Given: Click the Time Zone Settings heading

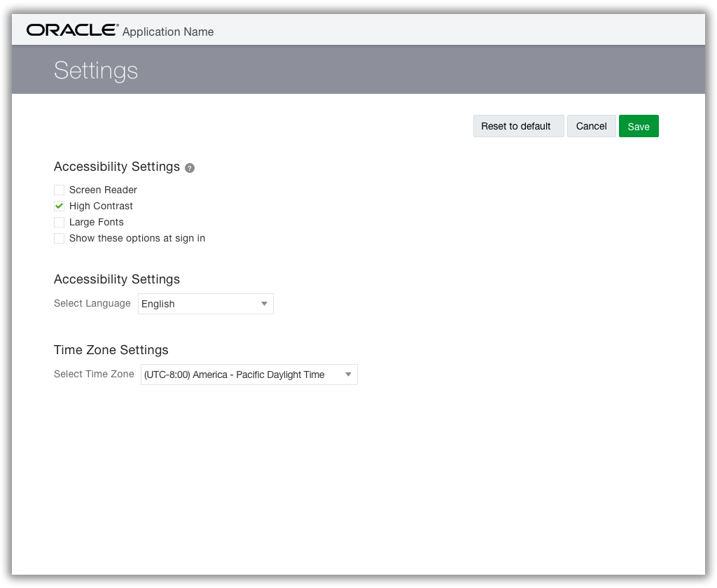Looking at the screenshot, I should point(111,349).
